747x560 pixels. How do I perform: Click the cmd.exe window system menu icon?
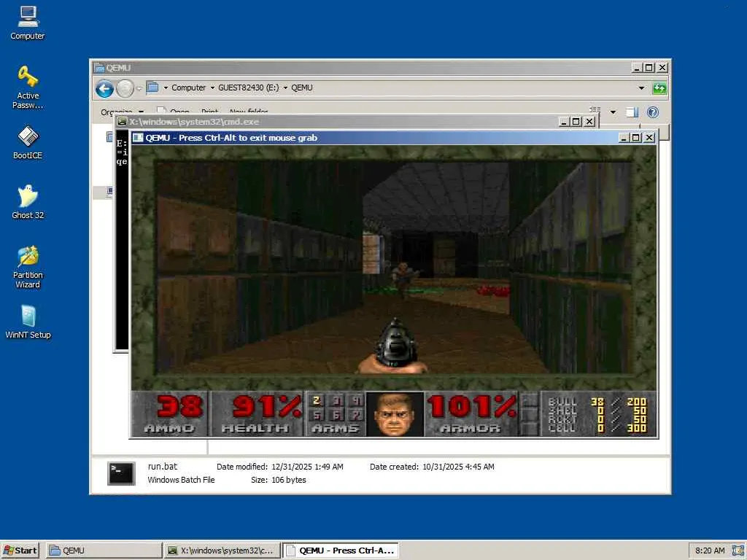click(122, 122)
